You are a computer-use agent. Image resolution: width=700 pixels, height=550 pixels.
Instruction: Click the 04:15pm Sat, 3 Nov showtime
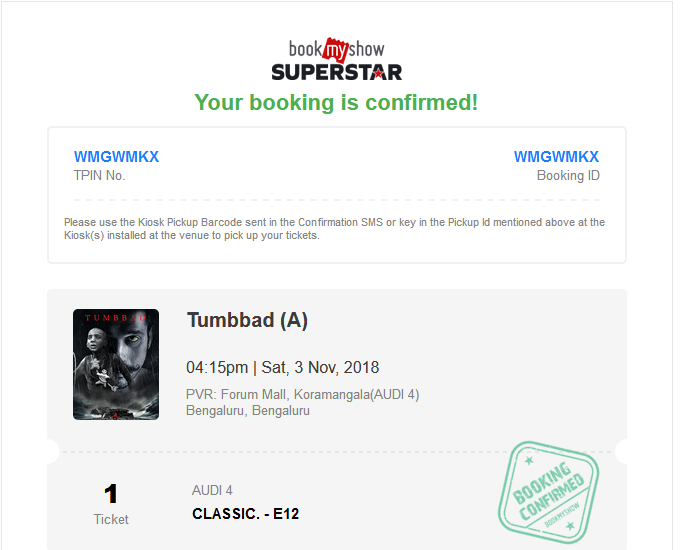[283, 367]
